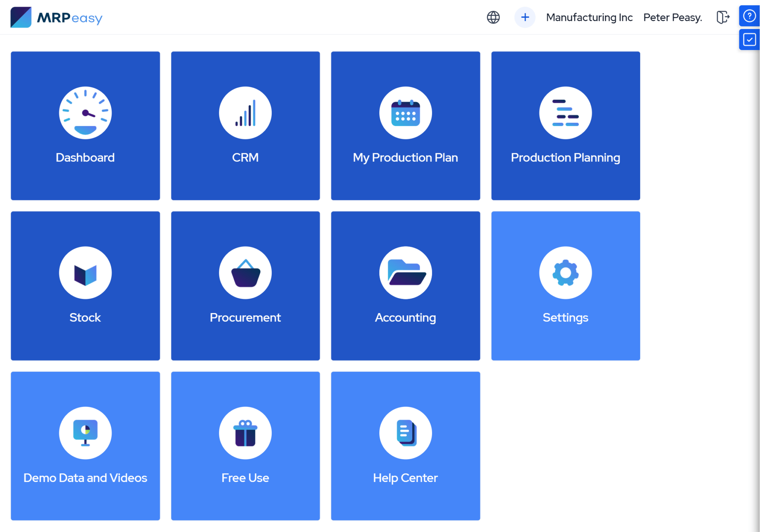760x532 pixels.
Task: Toggle the checklist side tab
Action: tap(749, 39)
